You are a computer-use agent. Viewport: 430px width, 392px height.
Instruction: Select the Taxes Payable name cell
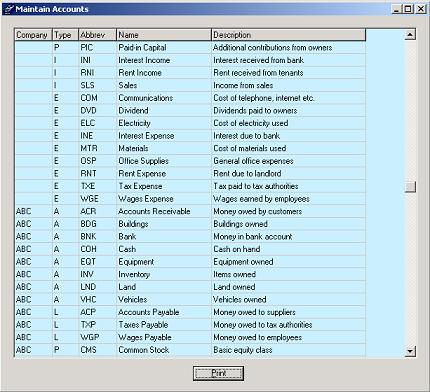[164, 325]
